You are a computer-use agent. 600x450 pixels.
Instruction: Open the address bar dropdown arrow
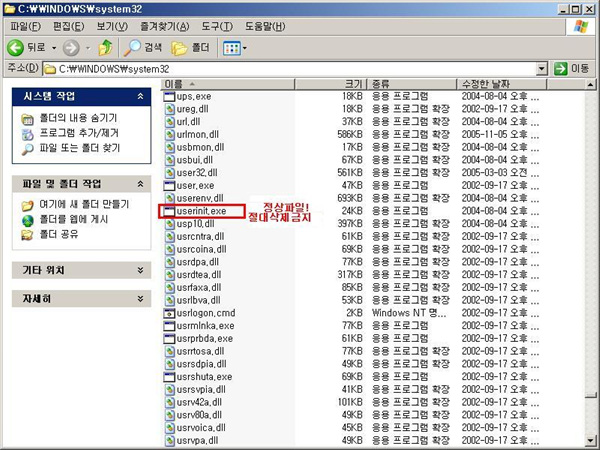[541, 69]
